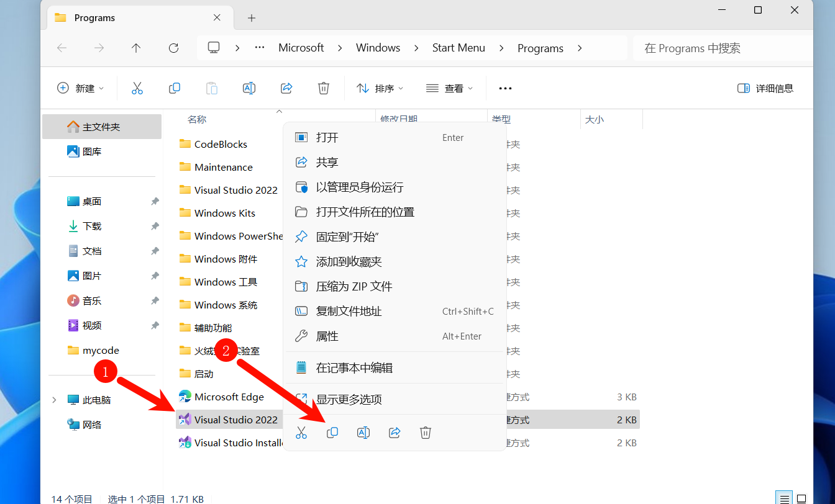Viewport: 835px width, 504px height.
Task: Choose 添加到收藏夹
Action: pyautogui.click(x=395, y=261)
